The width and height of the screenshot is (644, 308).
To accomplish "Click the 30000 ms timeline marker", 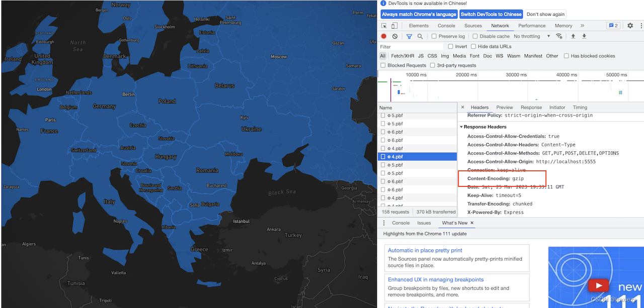I will (x=515, y=75).
